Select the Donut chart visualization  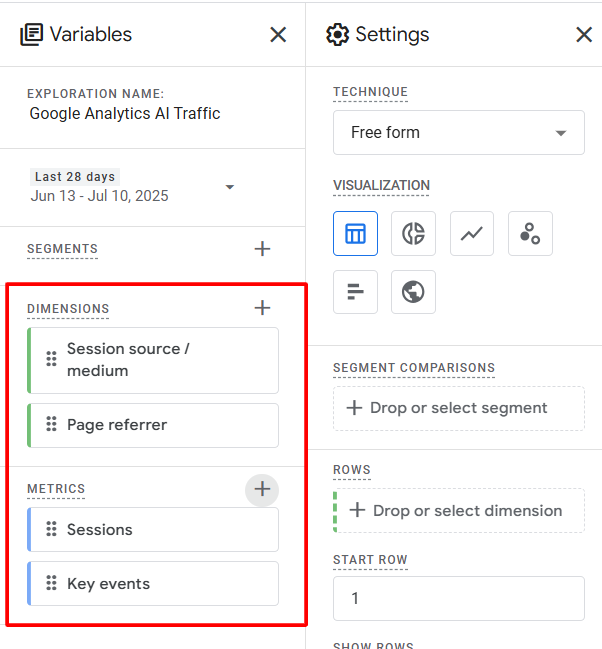pos(413,234)
